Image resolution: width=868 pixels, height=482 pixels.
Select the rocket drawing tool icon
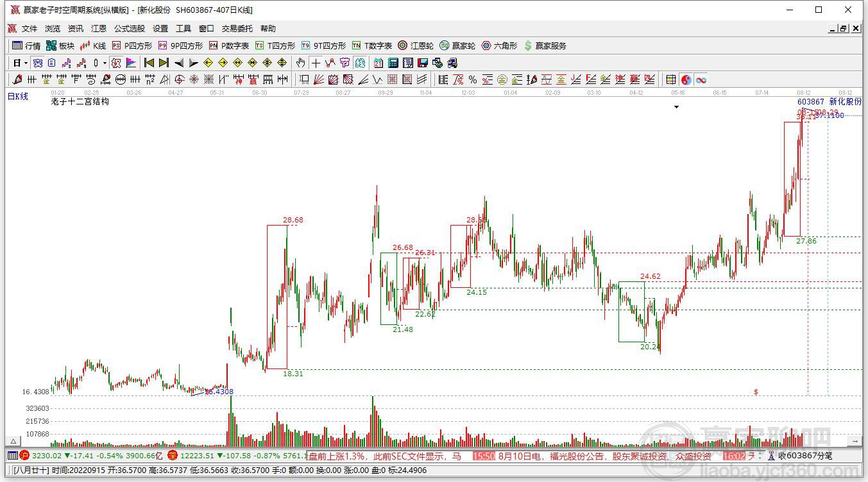coord(17,79)
